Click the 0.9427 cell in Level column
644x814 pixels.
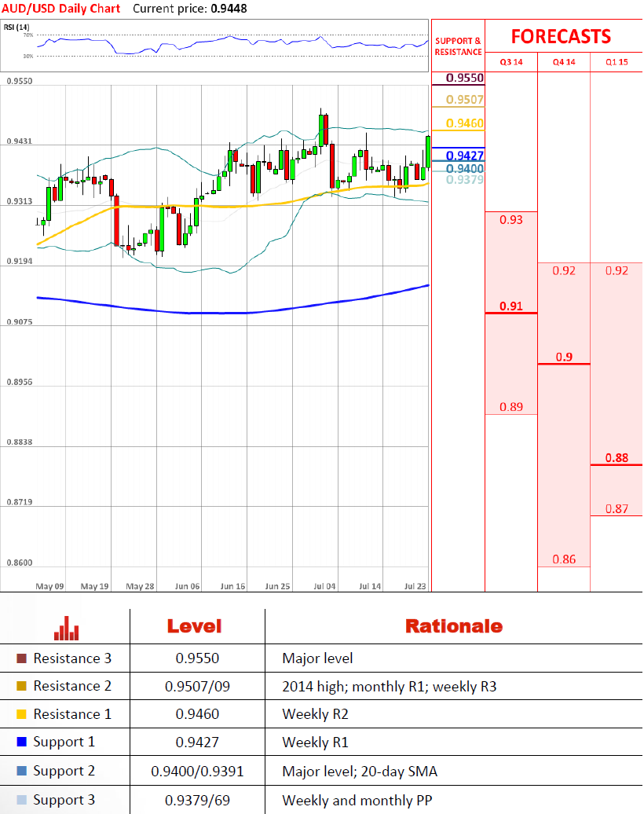pyautogui.click(x=197, y=742)
